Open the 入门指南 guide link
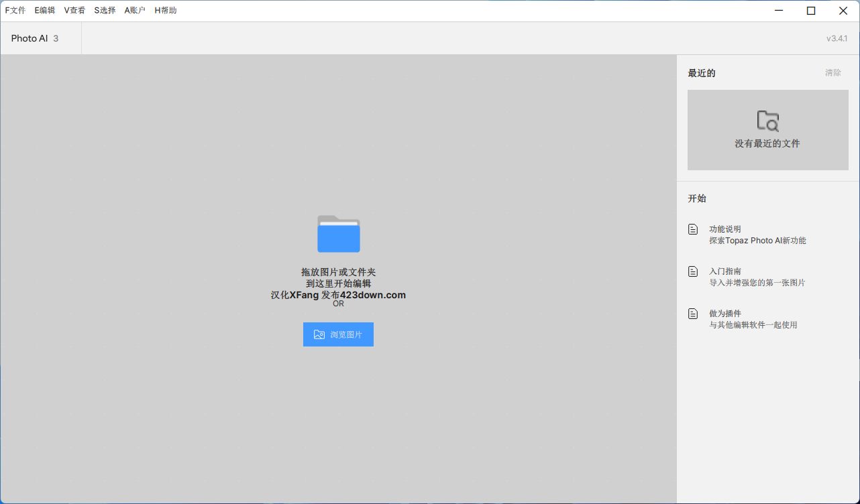This screenshot has width=860, height=504. pyautogui.click(x=725, y=271)
